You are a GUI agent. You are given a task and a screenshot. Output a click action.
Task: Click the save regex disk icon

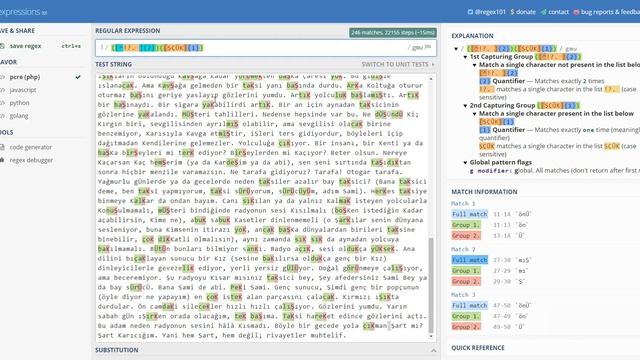click(x=2, y=46)
